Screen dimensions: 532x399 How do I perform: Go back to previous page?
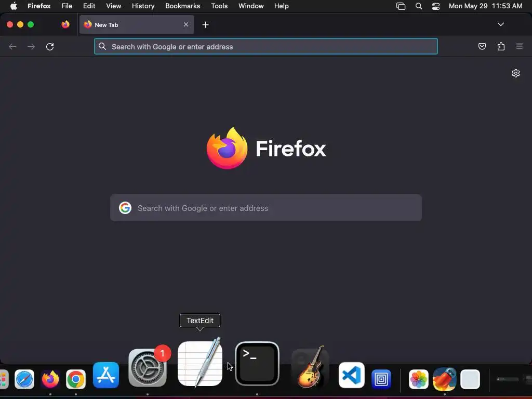[x=12, y=46]
